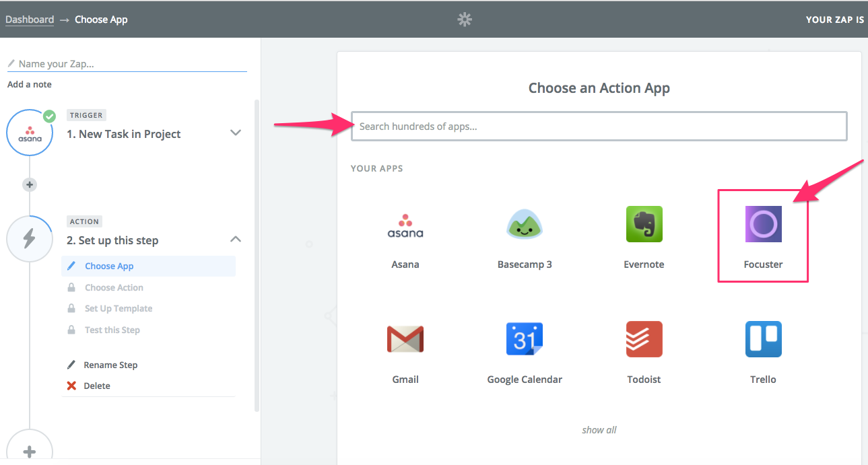Open Choose App step item
The height and width of the screenshot is (465, 868).
click(149, 266)
